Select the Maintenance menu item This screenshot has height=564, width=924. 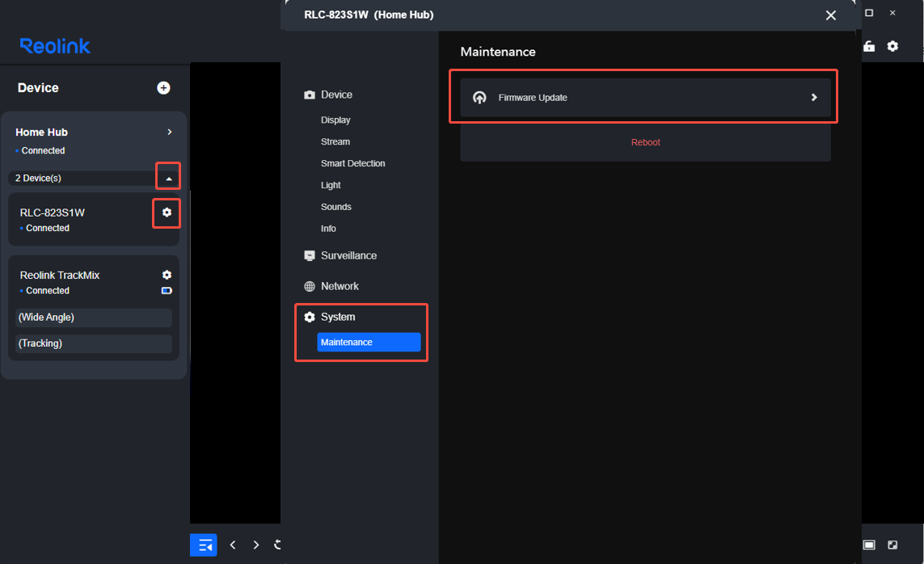(x=369, y=342)
